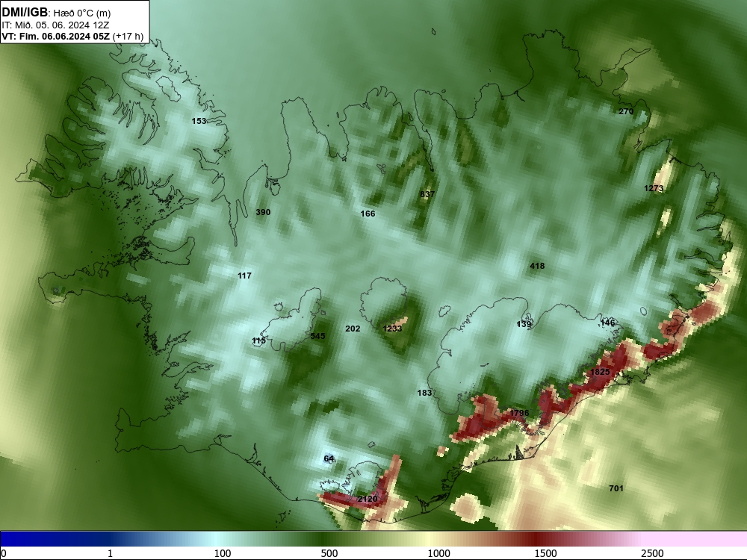Click the map value 390

pyautogui.click(x=263, y=212)
